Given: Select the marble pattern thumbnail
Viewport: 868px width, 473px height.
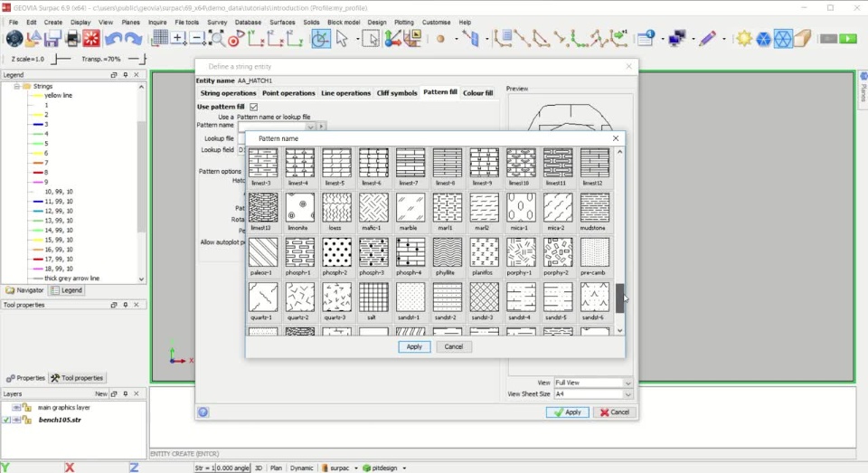Looking at the screenshot, I should (410, 207).
